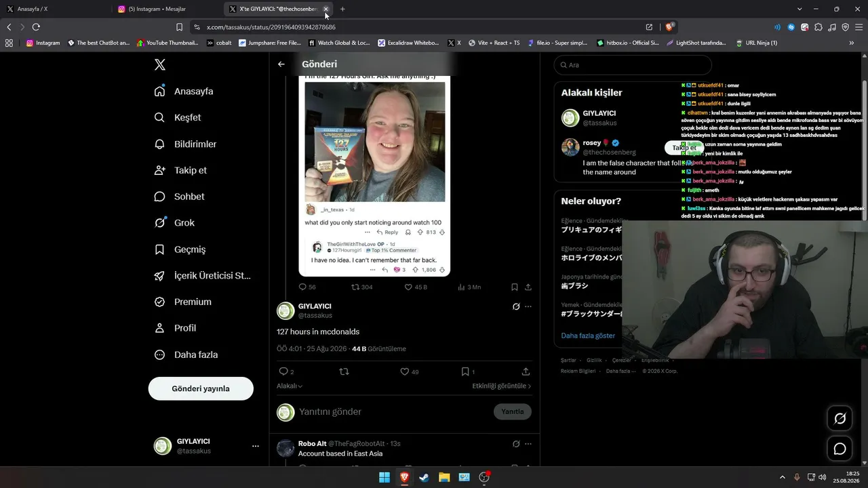The height and width of the screenshot is (488, 868).
Task: Expand Daha fazla in the sidebar
Action: click(186, 354)
